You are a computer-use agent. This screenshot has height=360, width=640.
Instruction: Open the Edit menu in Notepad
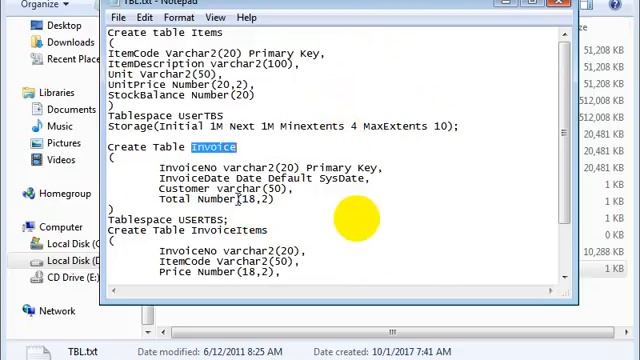(144, 18)
